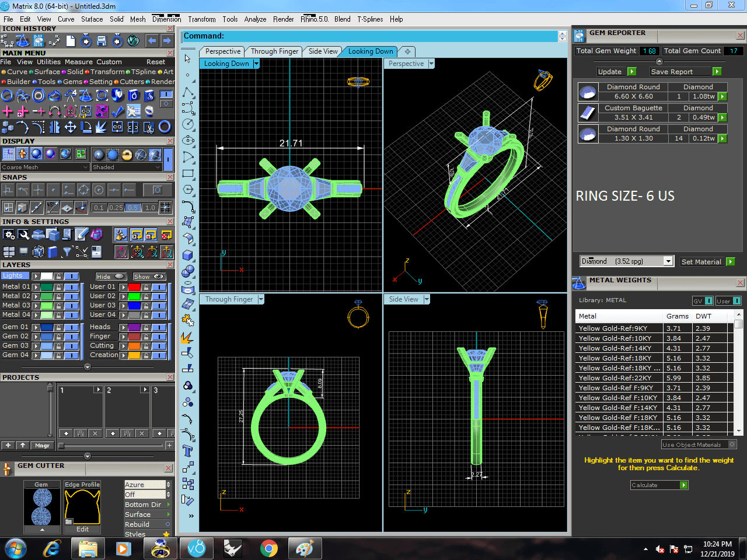This screenshot has height=560, width=747.
Task: Select the rectangle drawing tool
Action: pos(188,173)
